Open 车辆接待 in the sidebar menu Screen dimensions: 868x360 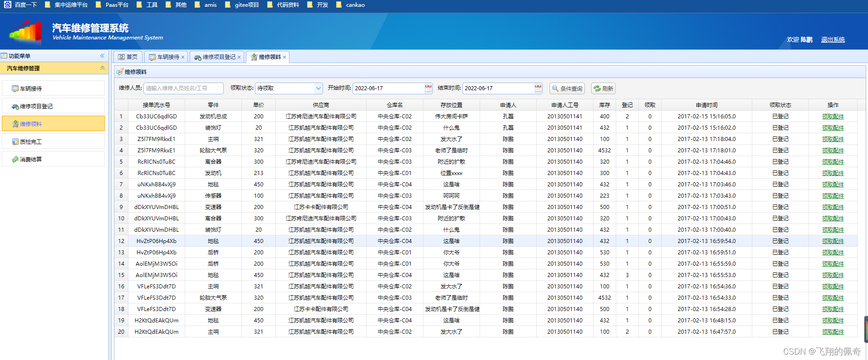tap(53, 88)
